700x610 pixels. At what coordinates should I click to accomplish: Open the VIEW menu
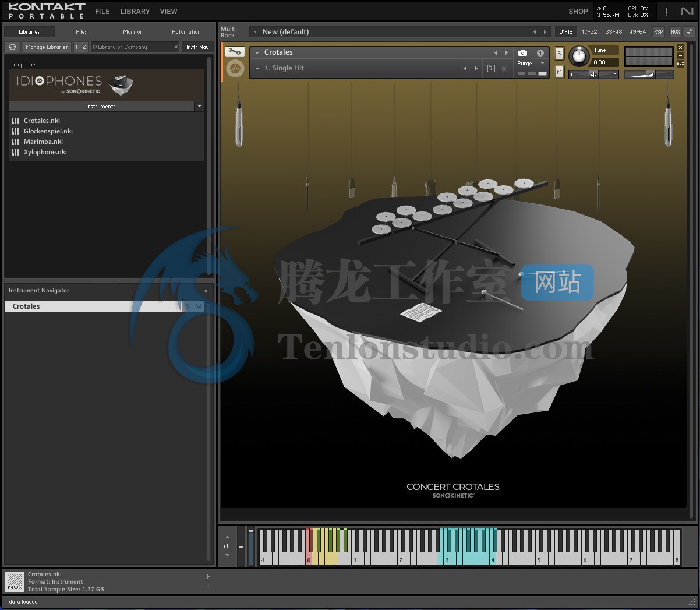coord(169,12)
